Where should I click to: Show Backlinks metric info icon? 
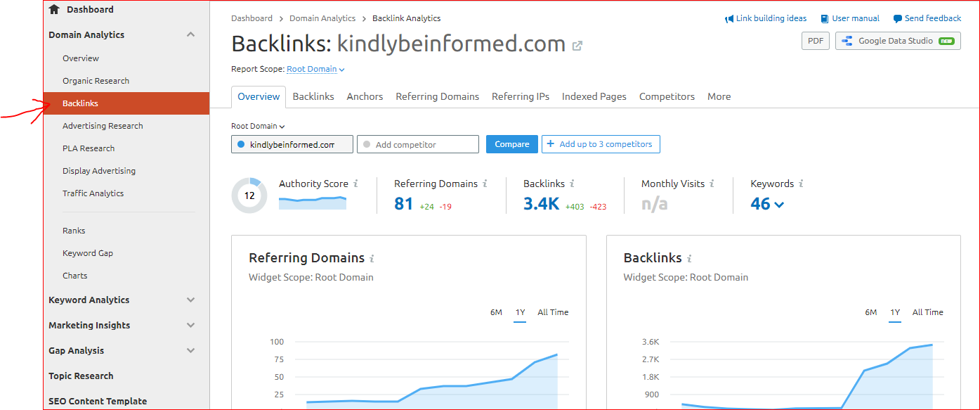(x=572, y=184)
